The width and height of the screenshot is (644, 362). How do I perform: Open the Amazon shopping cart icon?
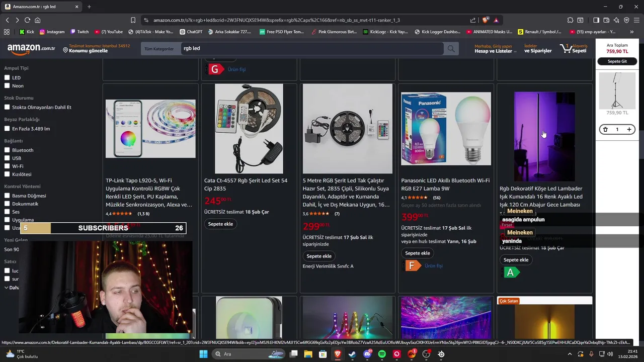coord(574,48)
